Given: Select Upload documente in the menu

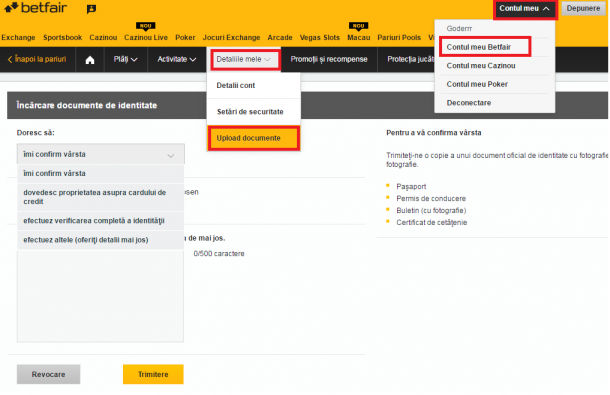Looking at the screenshot, I should point(254,138).
